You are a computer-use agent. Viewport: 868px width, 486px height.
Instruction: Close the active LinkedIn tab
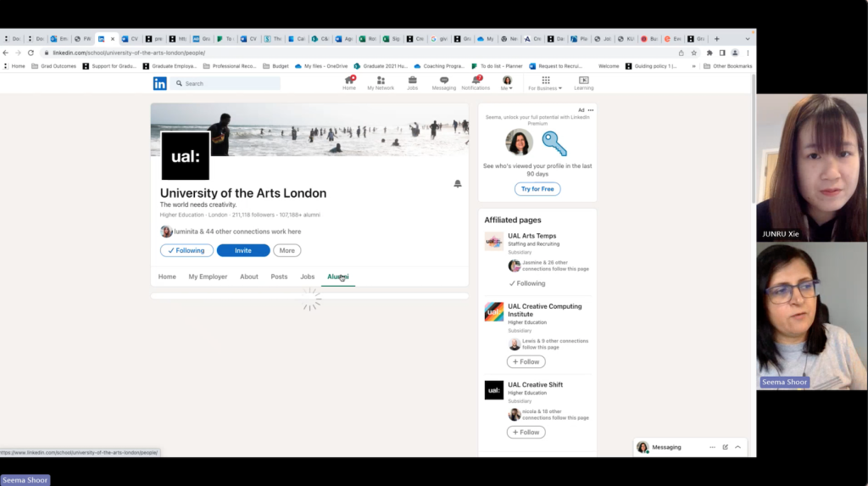coord(113,39)
